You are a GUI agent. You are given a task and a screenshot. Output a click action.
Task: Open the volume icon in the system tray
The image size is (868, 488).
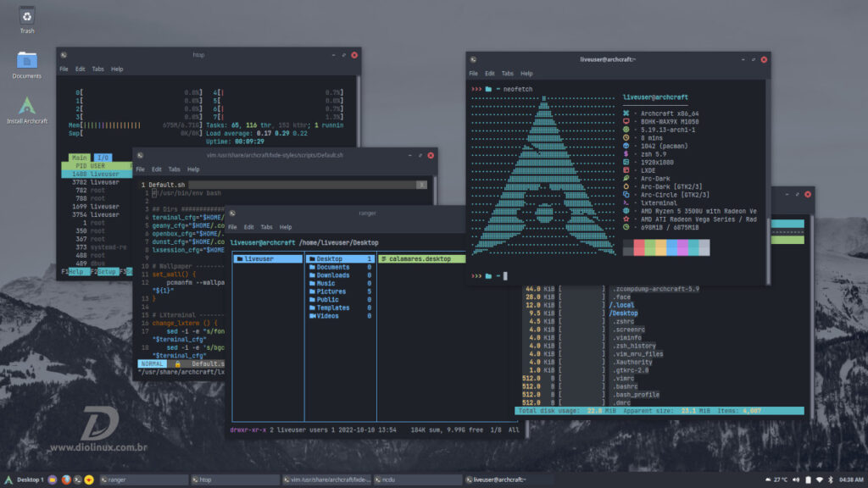coord(795,479)
